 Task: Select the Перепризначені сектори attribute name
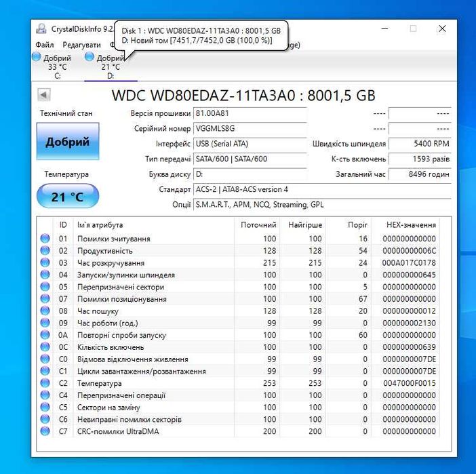pos(121,287)
